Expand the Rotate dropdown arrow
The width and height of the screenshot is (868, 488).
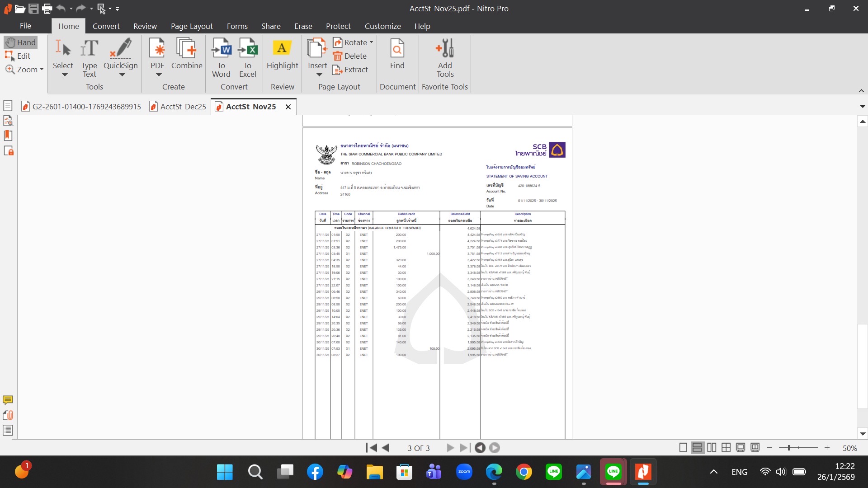371,42
